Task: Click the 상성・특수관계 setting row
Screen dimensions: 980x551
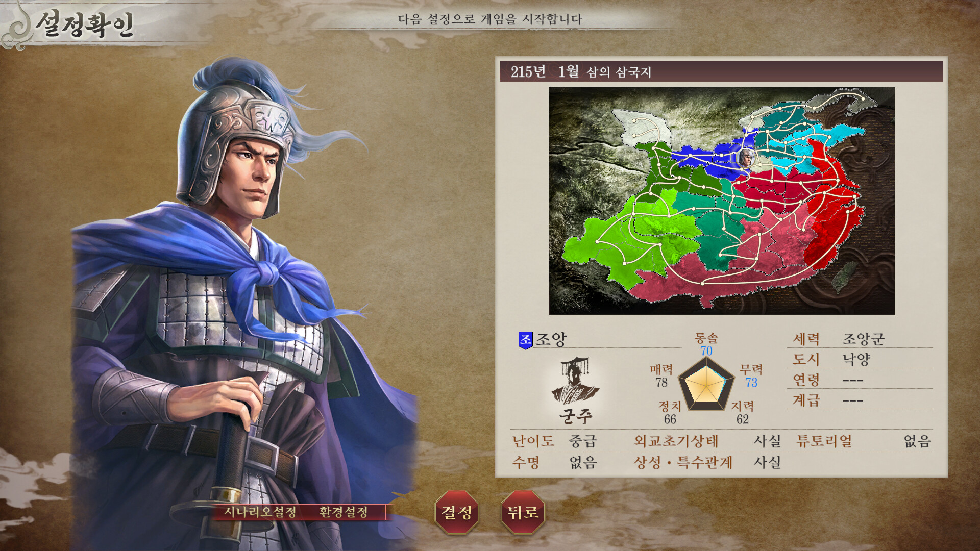Action: (707, 462)
